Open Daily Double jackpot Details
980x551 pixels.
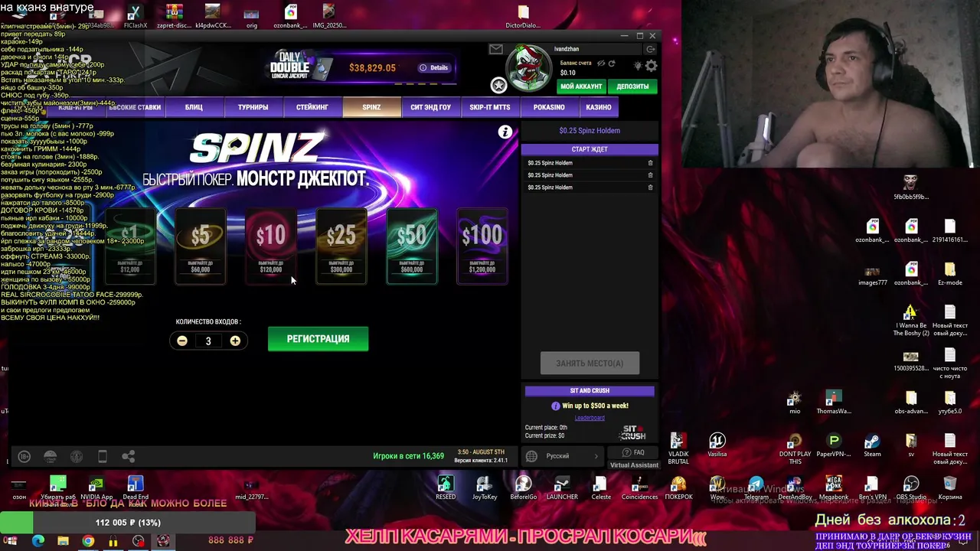pyautogui.click(x=434, y=67)
